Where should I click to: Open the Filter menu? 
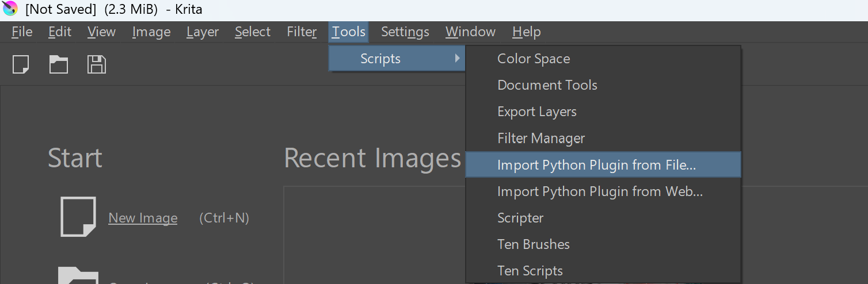pyautogui.click(x=302, y=32)
